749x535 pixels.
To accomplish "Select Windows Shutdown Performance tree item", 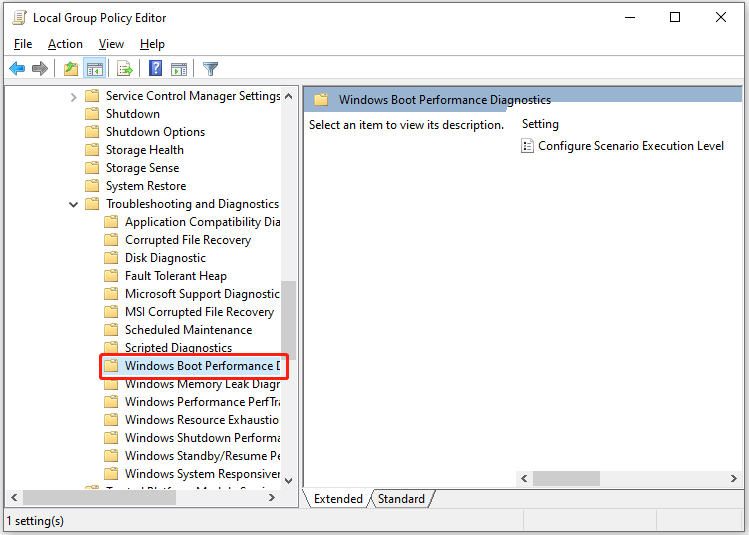I will click(x=203, y=438).
